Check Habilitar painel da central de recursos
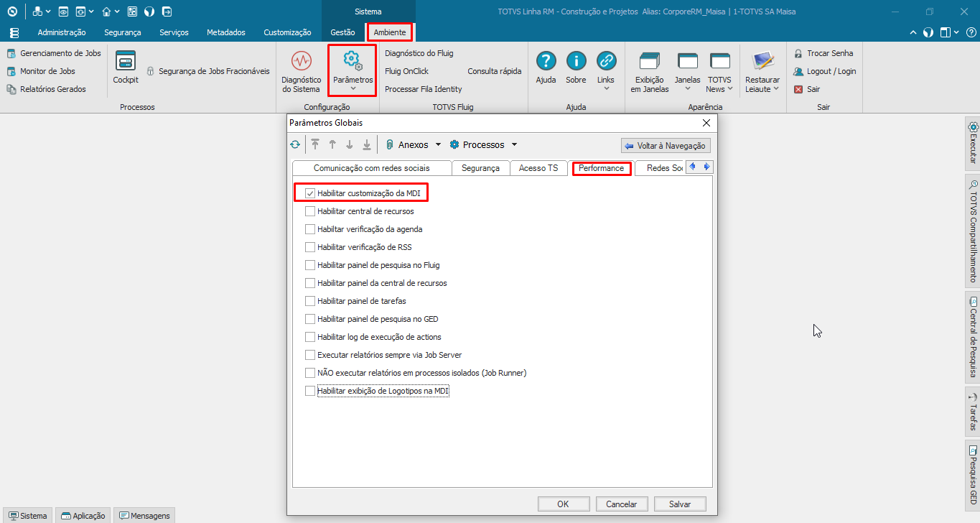The height and width of the screenshot is (523, 980). (x=310, y=283)
